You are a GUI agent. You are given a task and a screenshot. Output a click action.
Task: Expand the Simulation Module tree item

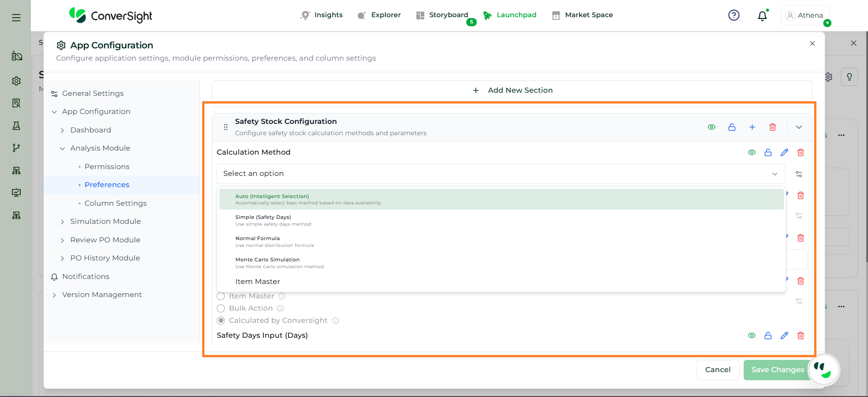point(62,222)
